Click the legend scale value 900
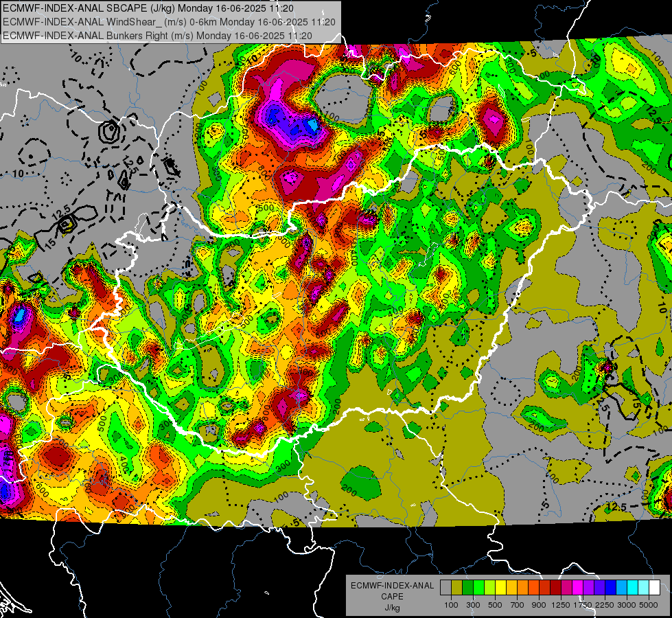 click(539, 605)
